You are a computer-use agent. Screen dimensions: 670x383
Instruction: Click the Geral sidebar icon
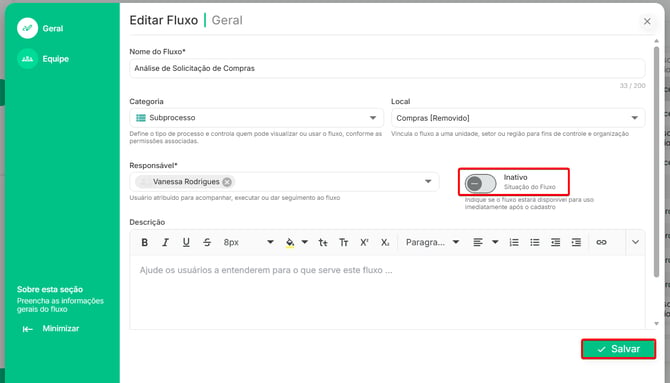[x=27, y=28]
